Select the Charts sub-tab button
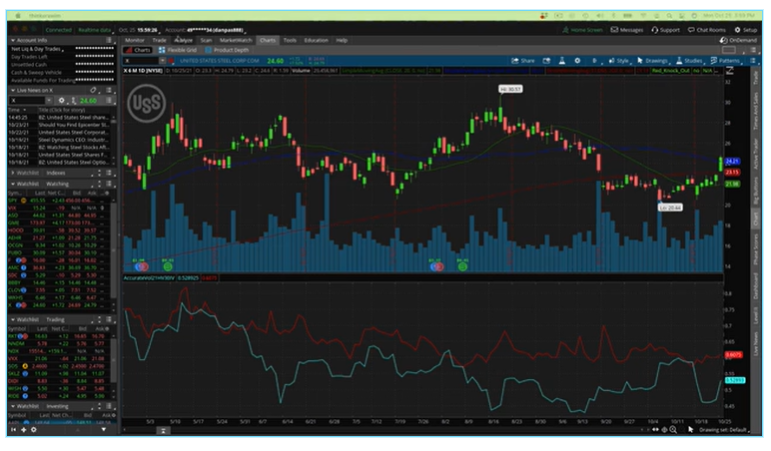The height and width of the screenshot is (451, 771). tap(138, 50)
